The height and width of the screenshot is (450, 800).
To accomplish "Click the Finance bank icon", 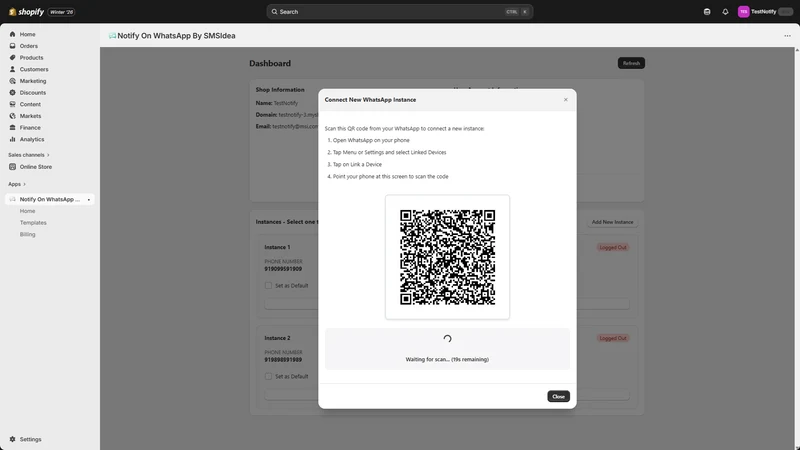I will click(x=12, y=128).
